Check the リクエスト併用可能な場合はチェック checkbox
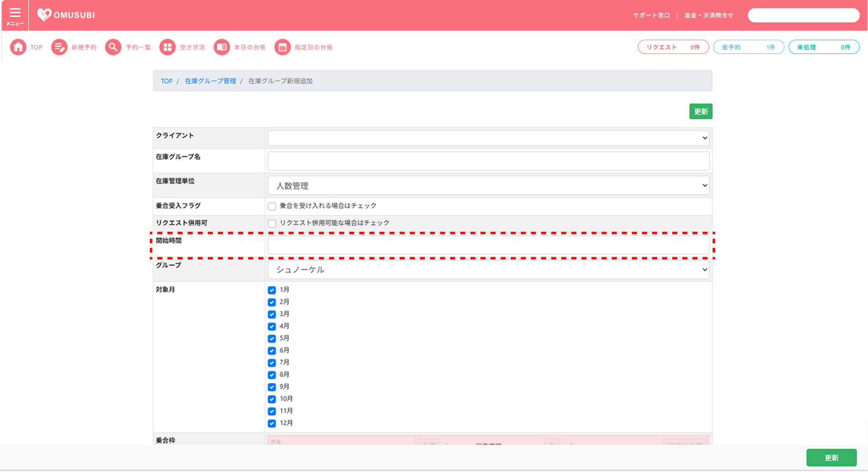 click(x=272, y=223)
